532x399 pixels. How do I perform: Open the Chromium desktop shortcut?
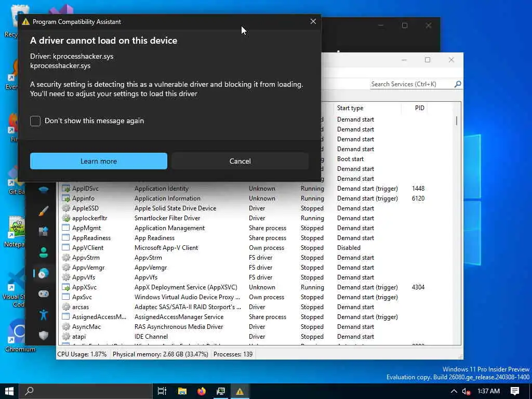tap(20, 336)
